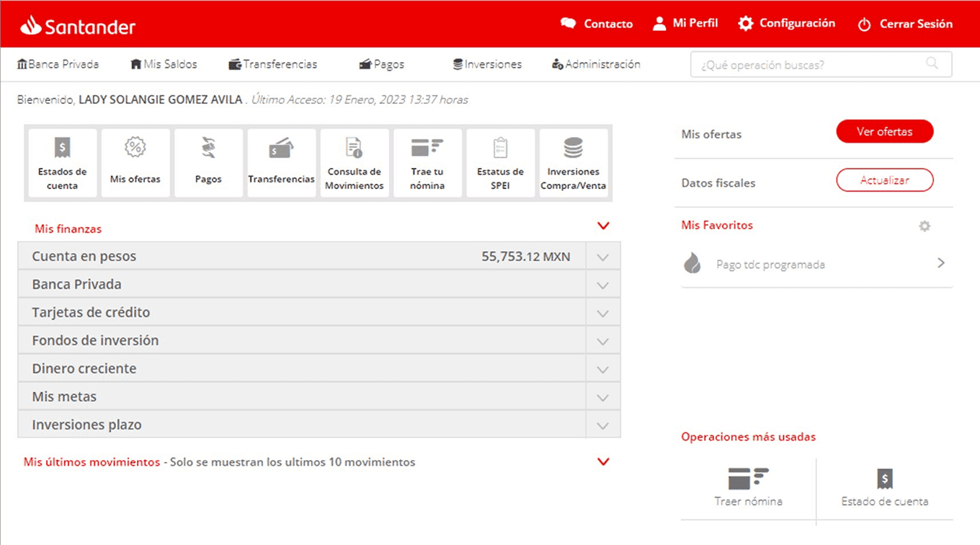This screenshot has width=980, height=545.
Task: Click the Cerrar Sesión link text
Action: pyautogui.click(x=916, y=24)
